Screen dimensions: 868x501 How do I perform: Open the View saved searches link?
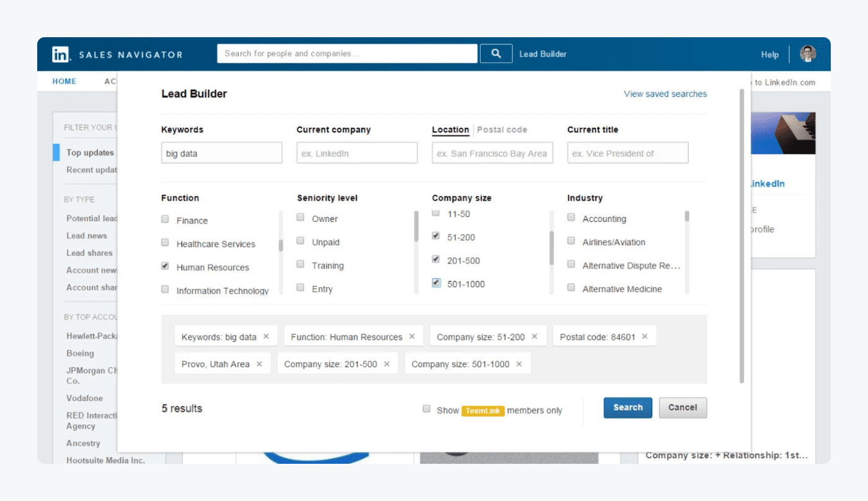(x=665, y=94)
